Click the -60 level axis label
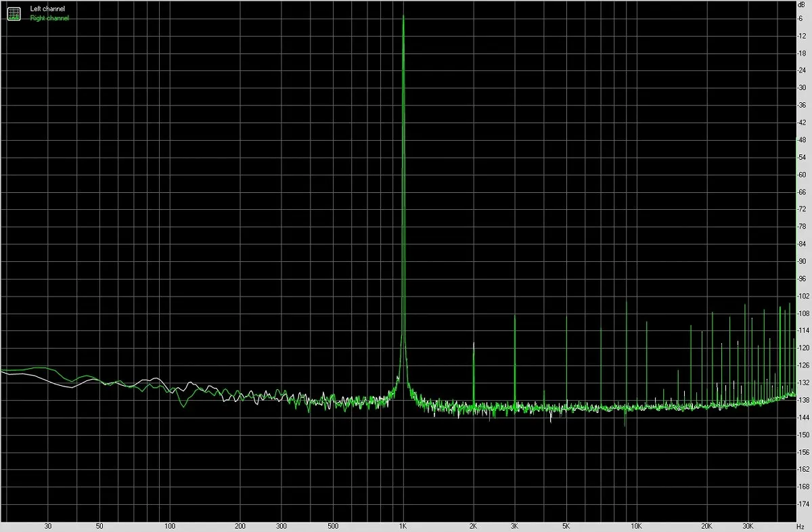Image resolution: width=812 pixels, height=532 pixels. pos(803,175)
